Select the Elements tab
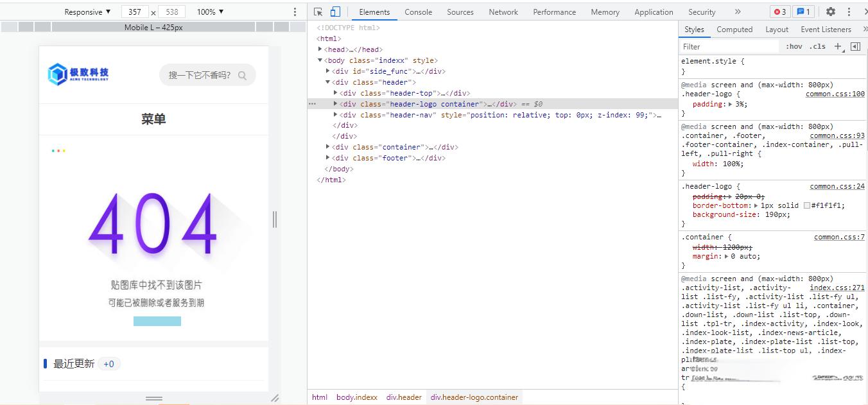The image size is (868, 405). (x=374, y=12)
